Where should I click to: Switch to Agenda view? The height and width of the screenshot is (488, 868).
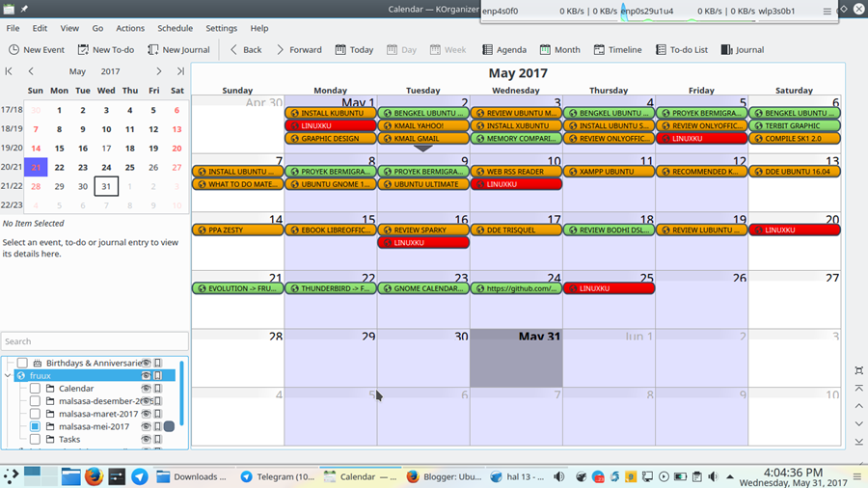(x=504, y=50)
